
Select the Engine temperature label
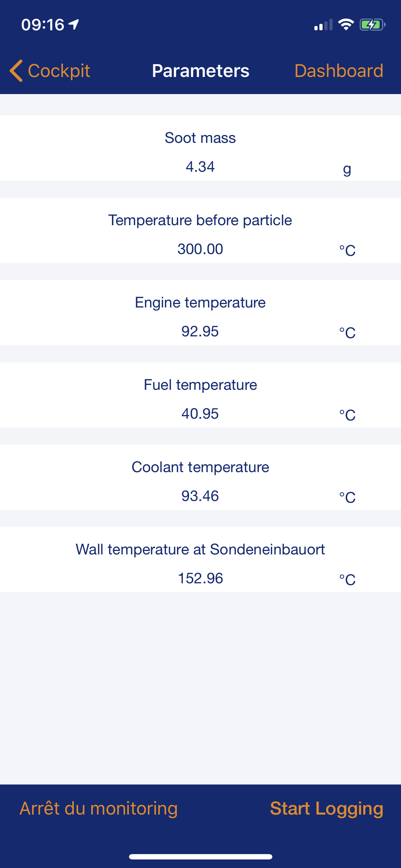[200, 303]
